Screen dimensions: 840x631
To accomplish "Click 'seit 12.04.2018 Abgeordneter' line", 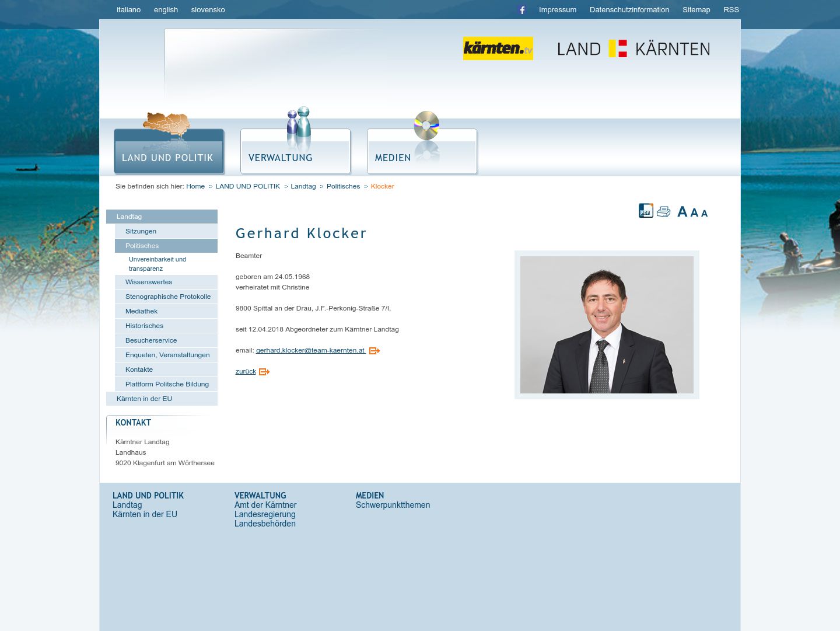I will 317,329.
